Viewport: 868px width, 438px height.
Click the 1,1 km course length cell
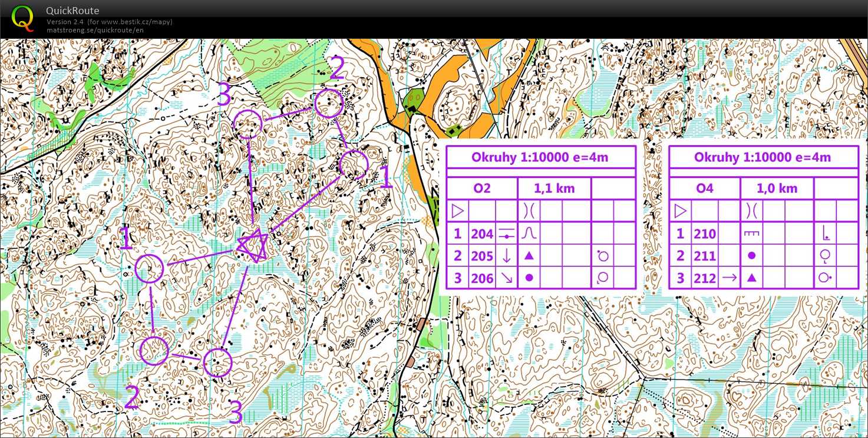coord(554,188)
